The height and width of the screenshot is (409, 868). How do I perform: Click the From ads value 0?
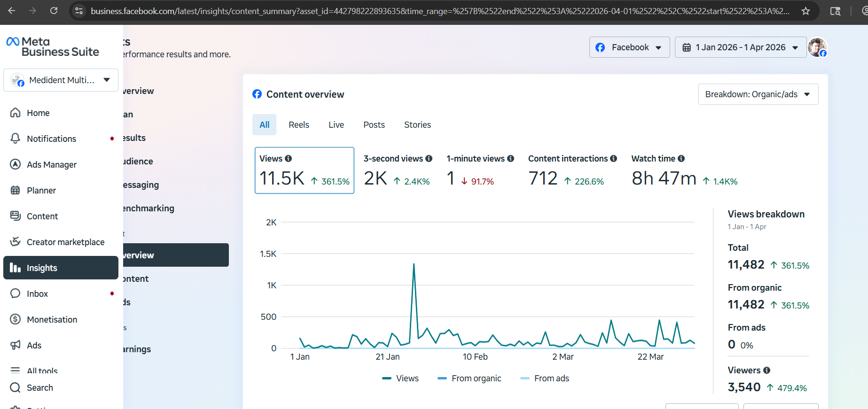(x=732, y=345)
